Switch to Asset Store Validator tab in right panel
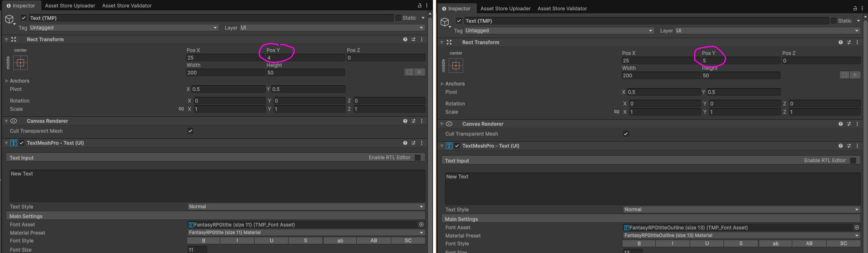Image resolution: width=868 pixels, height=253 pixels. (562, 9)
